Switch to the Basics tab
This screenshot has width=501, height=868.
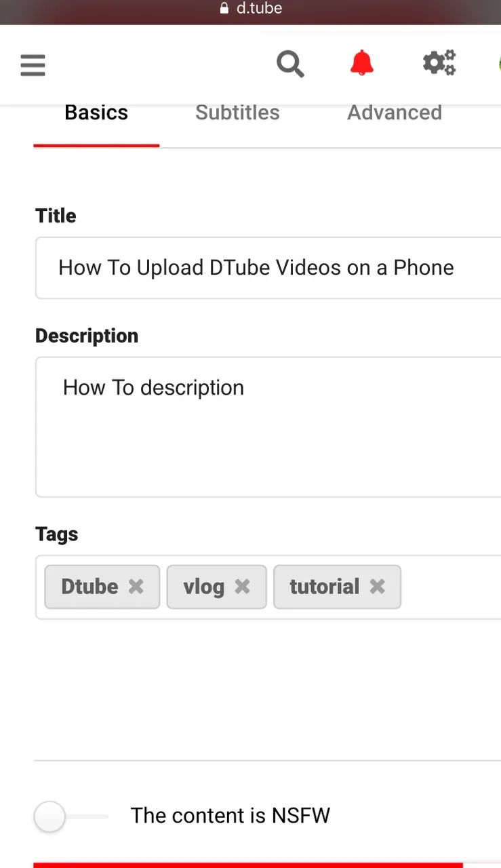coord(96,113)
